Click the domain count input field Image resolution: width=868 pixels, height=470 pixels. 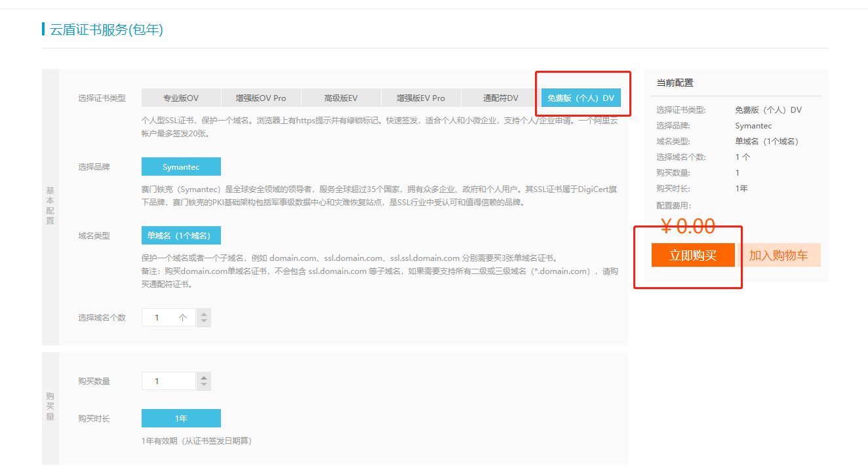(x=164, y=317)
